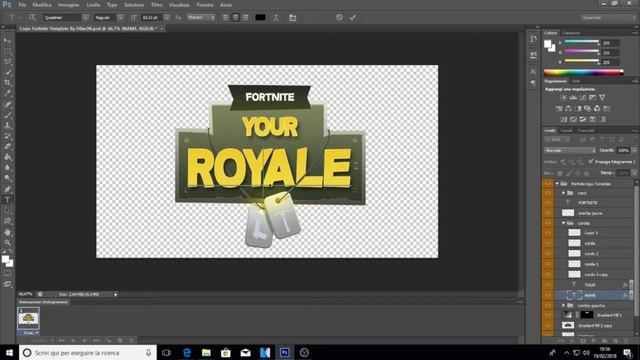Add an Invert adjustment
Viewport: 640px width, 360px height.
tap(564, 119)
